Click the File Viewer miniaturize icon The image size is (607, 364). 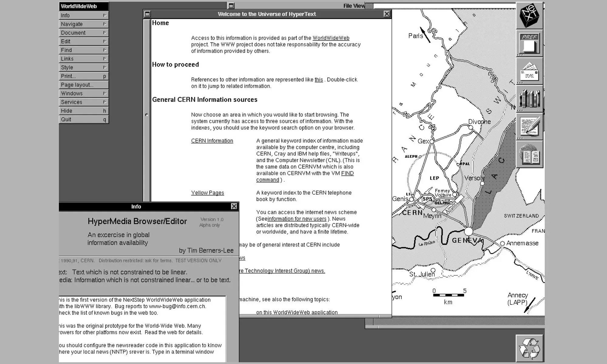(x=231, y=5)
